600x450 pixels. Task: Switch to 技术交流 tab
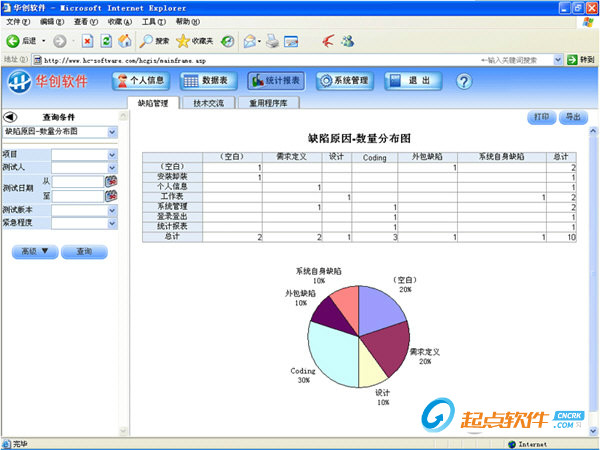(x=209, y=103)
